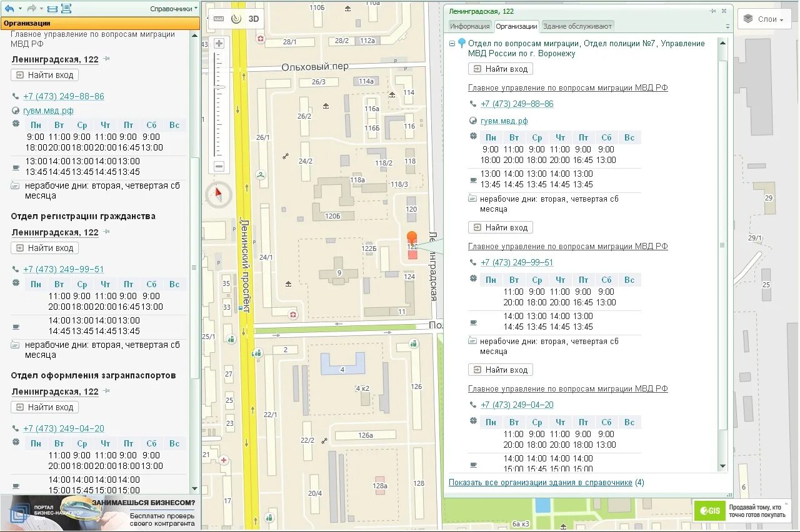This screenshot has width=800, height=532.
Task: Open the Бизнес-навигатор ad banner
Action: [100, 513]
